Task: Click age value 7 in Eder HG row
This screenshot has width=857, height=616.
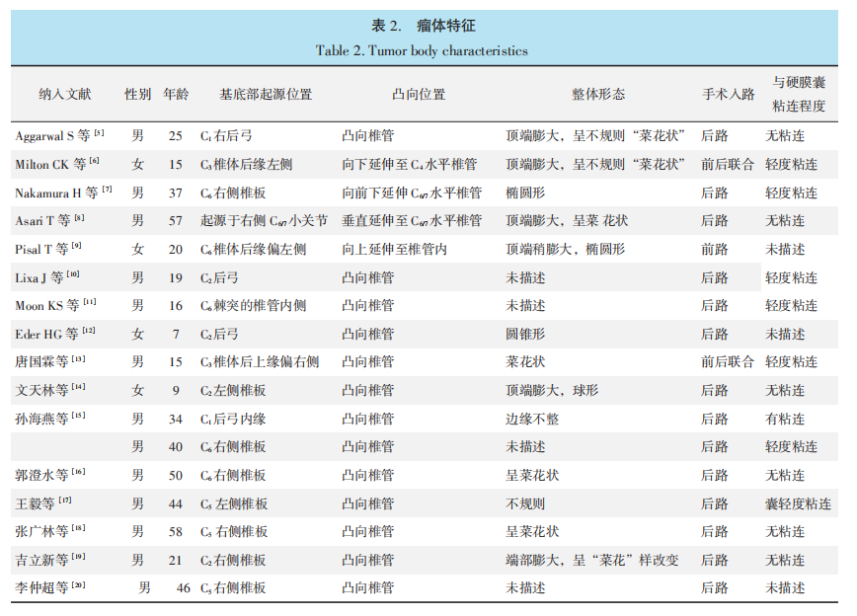Action: point(176,334)
